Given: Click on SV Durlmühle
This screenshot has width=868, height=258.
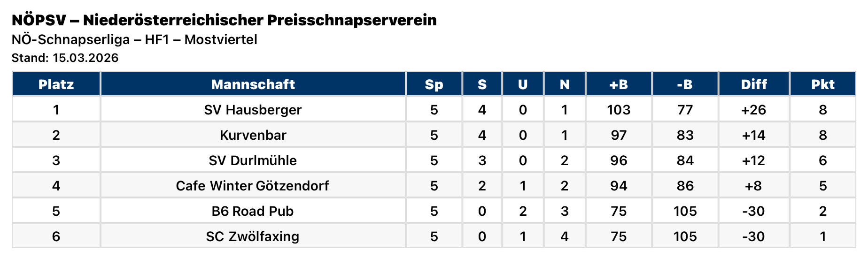Looking at the screenshot, I should pos(253,160).
